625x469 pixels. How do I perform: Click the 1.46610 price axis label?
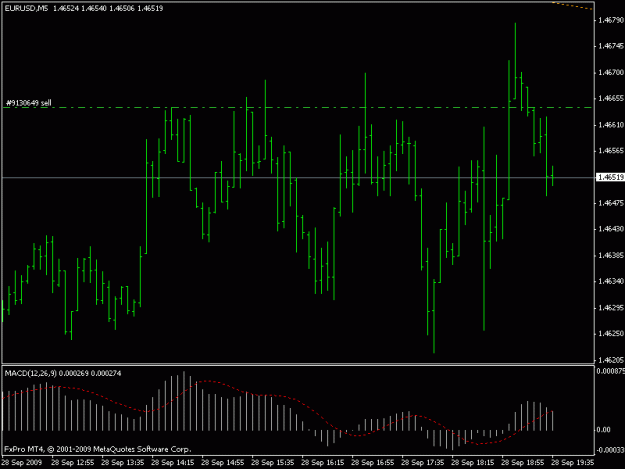(x=611, y=125)
